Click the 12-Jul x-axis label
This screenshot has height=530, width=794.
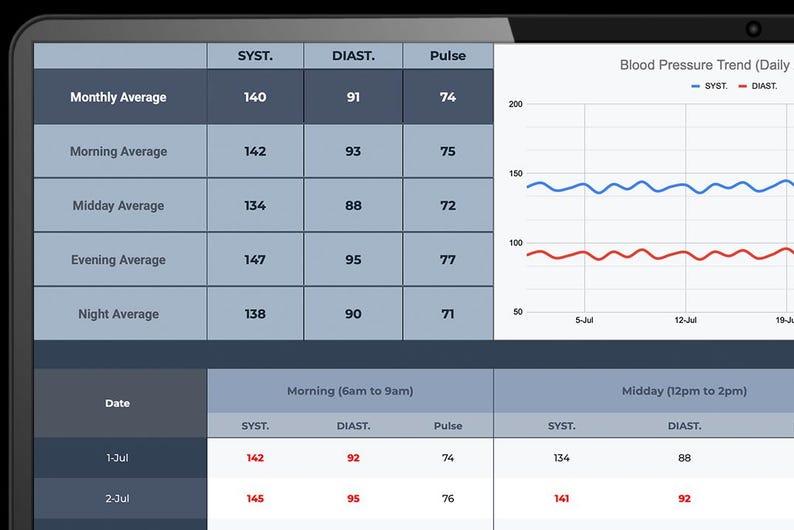pos(686,320)
